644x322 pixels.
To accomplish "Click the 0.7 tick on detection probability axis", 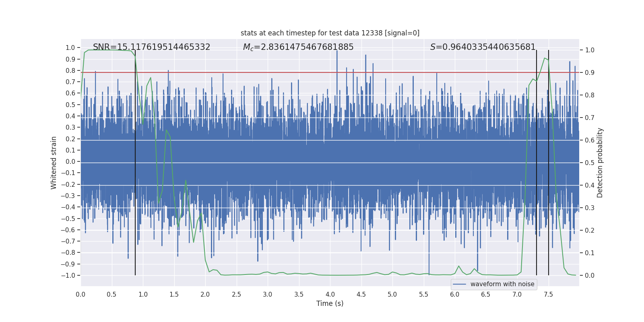I will (x=590, y=118).
